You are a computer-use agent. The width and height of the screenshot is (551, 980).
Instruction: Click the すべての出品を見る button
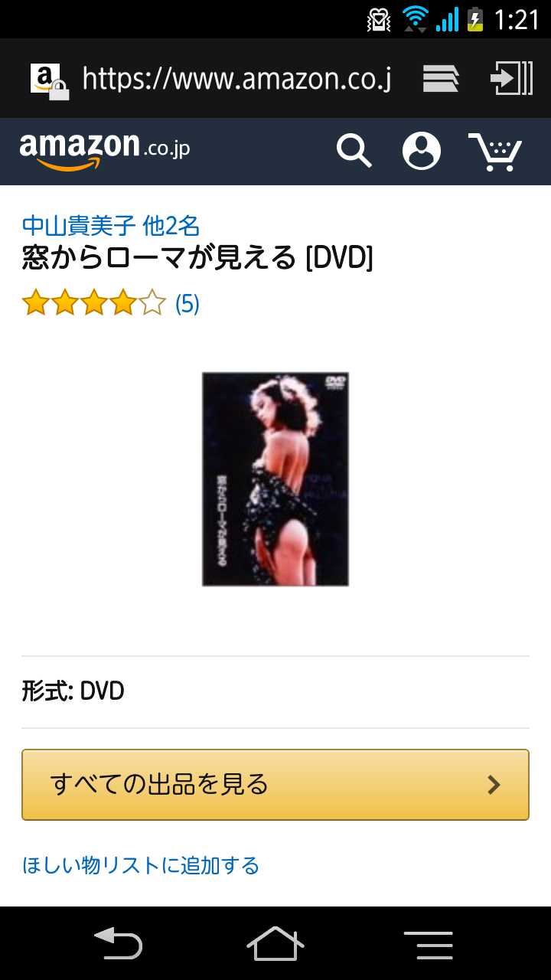point(275,785)
